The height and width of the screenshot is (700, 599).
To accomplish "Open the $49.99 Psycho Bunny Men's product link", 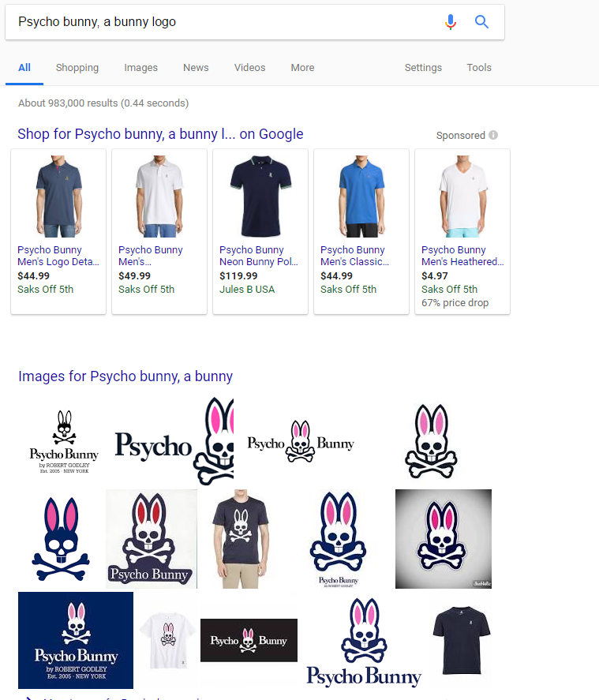I will [151, 256].
